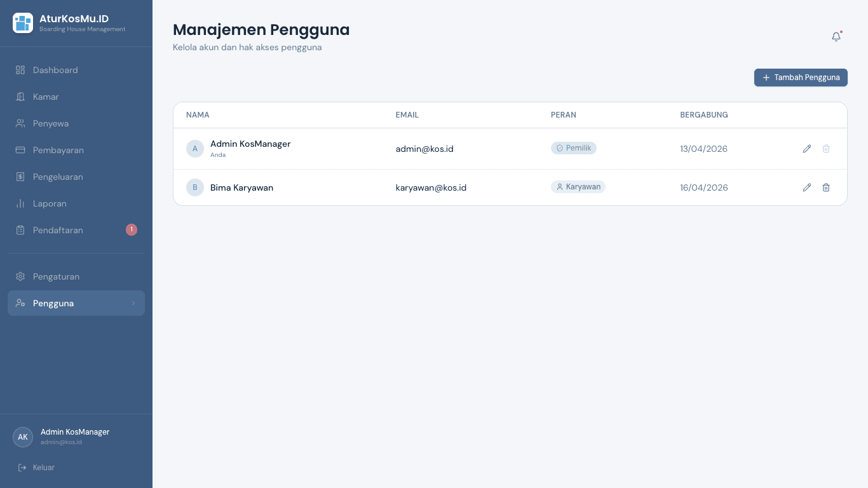This screenshot has width=868, height=488.
Task: Click the Pemilik role badge
Action: pyautogui.click(x=574, y=148)
